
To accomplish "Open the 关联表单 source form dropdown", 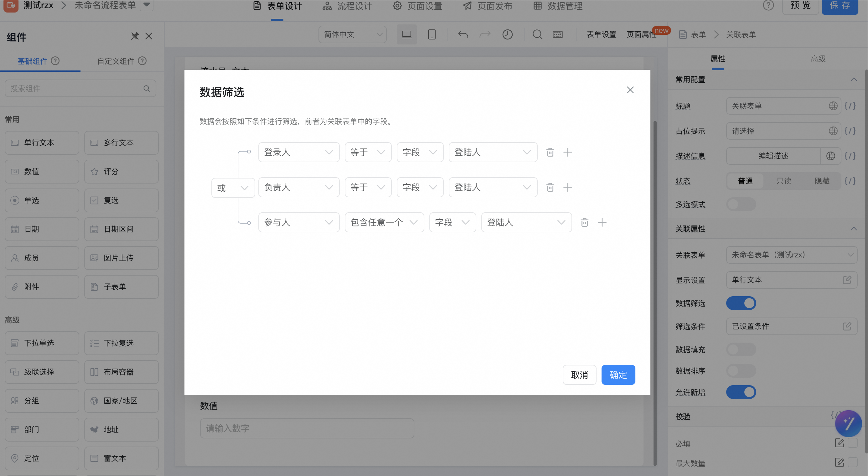I will click(x=792, y=255).
